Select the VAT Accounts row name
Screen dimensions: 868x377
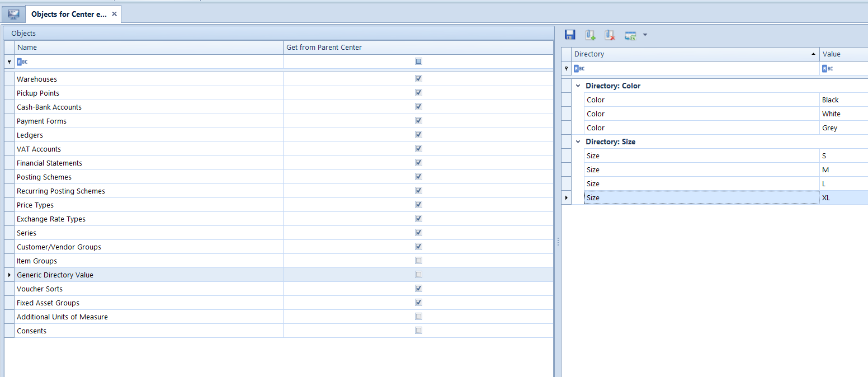tap(39, 149)
